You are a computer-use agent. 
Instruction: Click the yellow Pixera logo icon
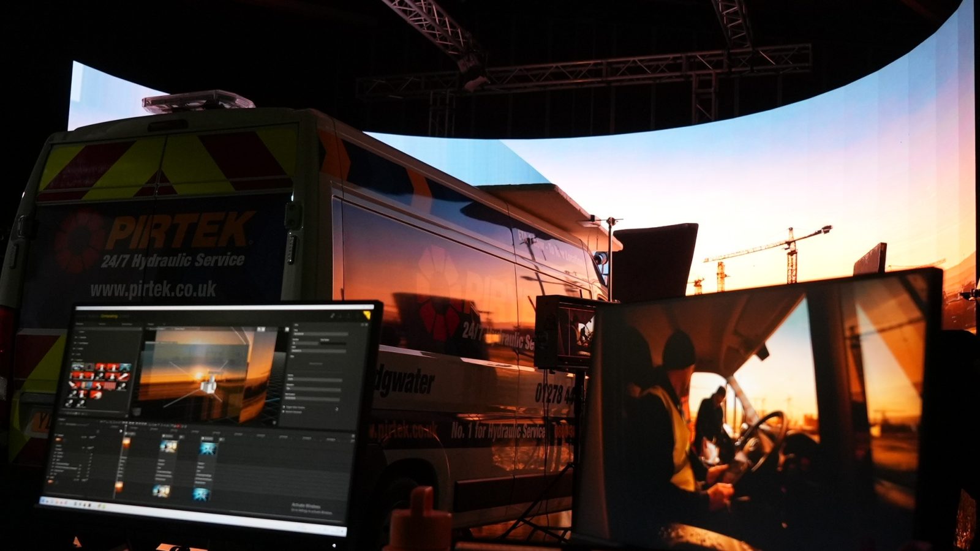pyautogui.click(x=366, y=315)
